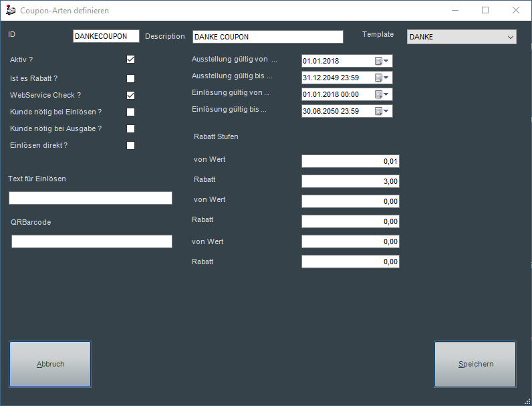
Task: Click the first Rabatt field showing 3,00
Action: [350, 181]
